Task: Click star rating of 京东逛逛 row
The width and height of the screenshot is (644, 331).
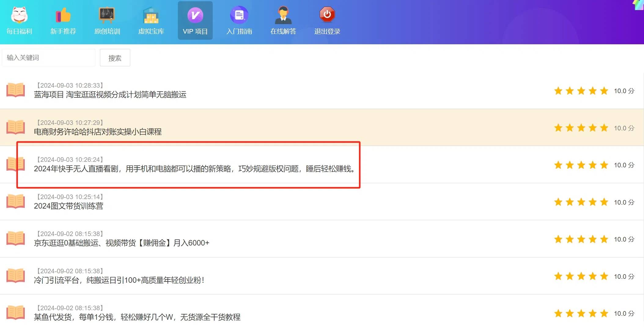Action: [581, 239]
